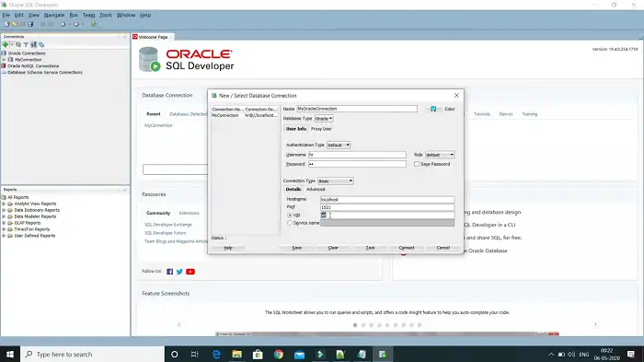644x362 pixels.
Task: Check the Save Password checkbox
Action: pyautogui.click(x=417, y=164)
